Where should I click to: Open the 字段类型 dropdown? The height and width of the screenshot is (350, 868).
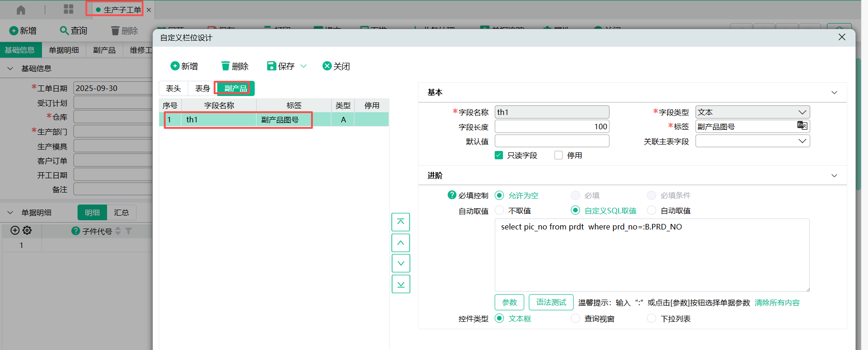[753, 112]
